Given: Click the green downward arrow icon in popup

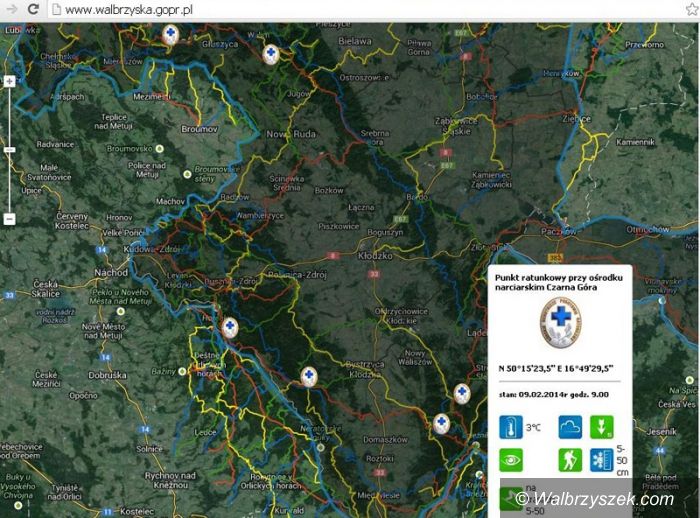Looking at the screenshot, I should point(601,427).
